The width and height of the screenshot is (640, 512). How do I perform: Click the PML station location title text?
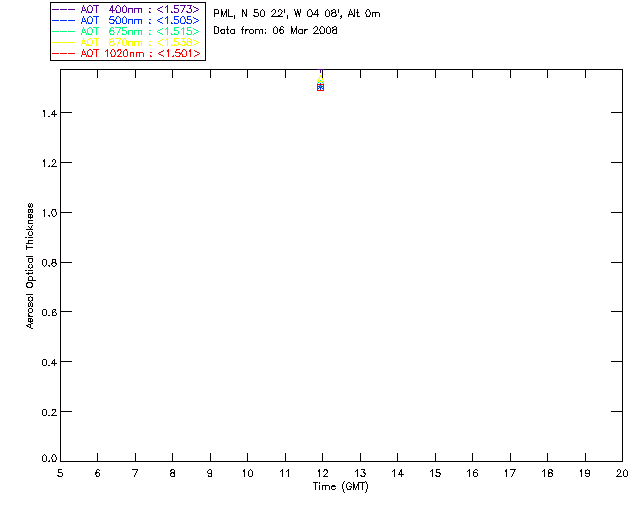point(296,14)
